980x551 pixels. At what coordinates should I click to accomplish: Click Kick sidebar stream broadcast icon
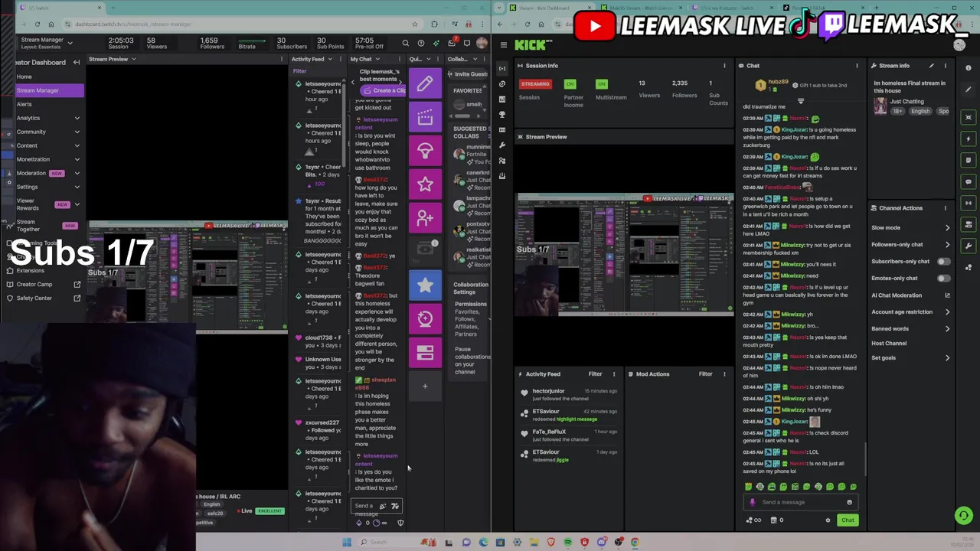(x=502, y=68)
